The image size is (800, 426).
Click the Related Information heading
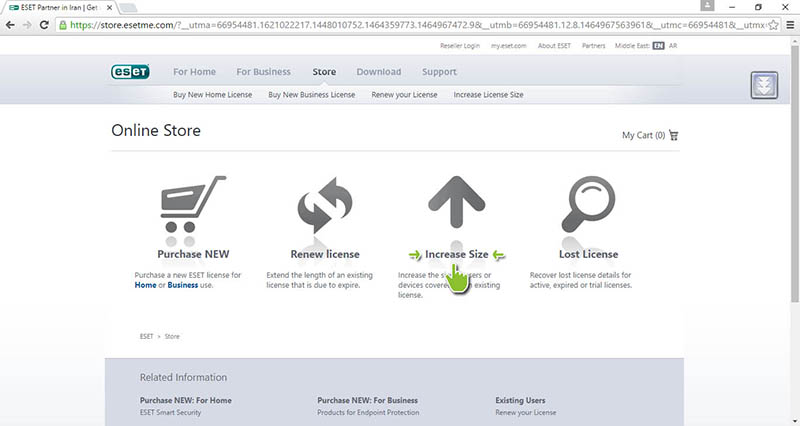point(183,378)
